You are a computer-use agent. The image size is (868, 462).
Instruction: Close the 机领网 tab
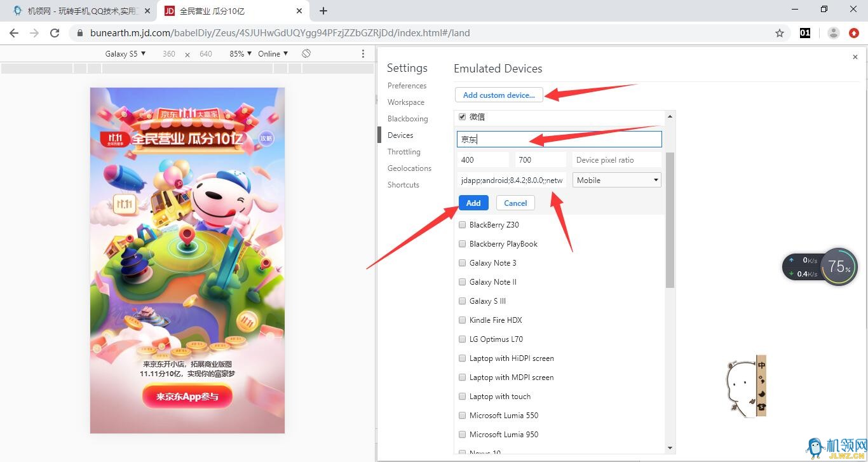pyautogui.click(x=147, y=11)
